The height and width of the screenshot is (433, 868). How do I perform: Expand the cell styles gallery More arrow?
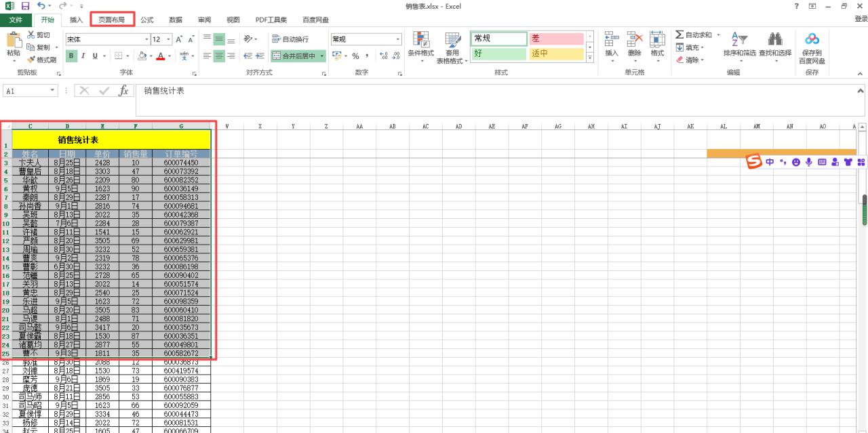tap(590, 59)
